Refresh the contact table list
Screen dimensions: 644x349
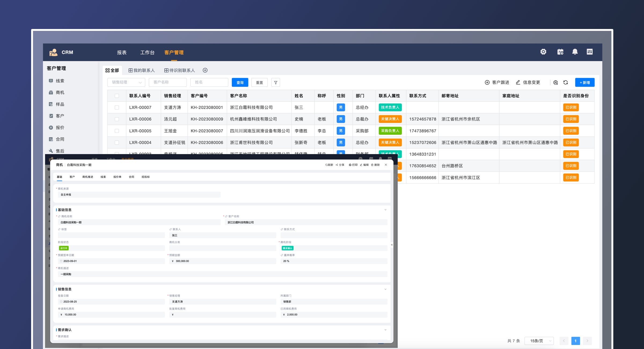[x=566, y=82]
